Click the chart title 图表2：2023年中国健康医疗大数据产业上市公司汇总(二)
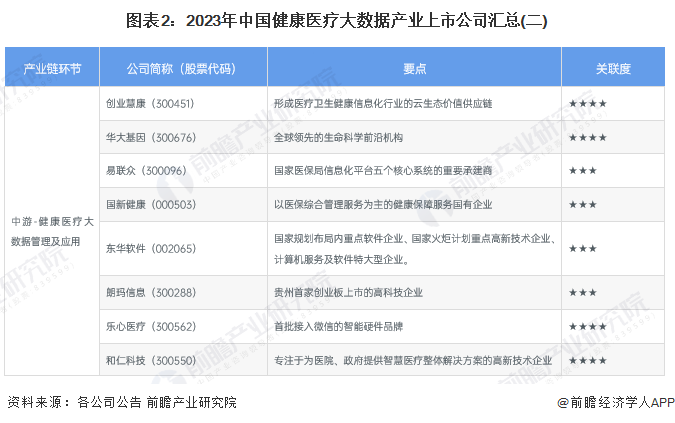Screen dimensions: 675x423 pos(336,21)
